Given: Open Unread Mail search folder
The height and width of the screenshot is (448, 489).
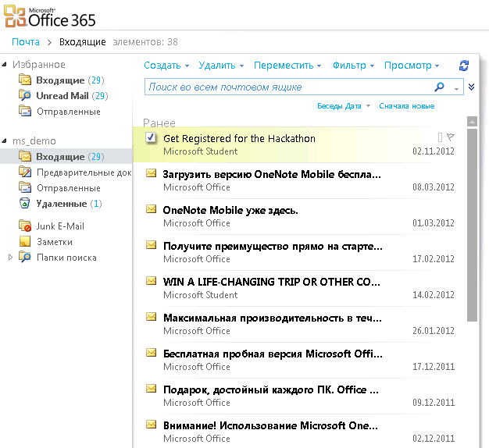Looking at the screenshot, I should [x=62, y=96].
